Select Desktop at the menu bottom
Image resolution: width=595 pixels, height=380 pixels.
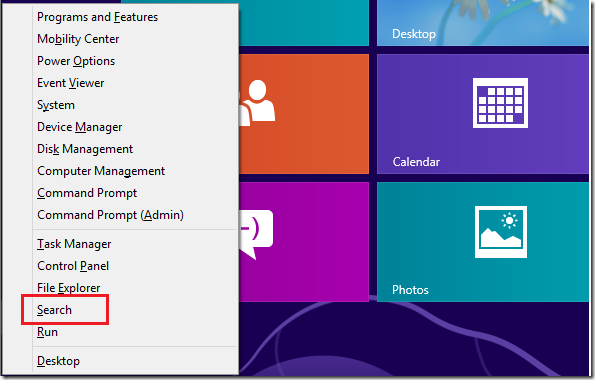click(x=58, y=361)
